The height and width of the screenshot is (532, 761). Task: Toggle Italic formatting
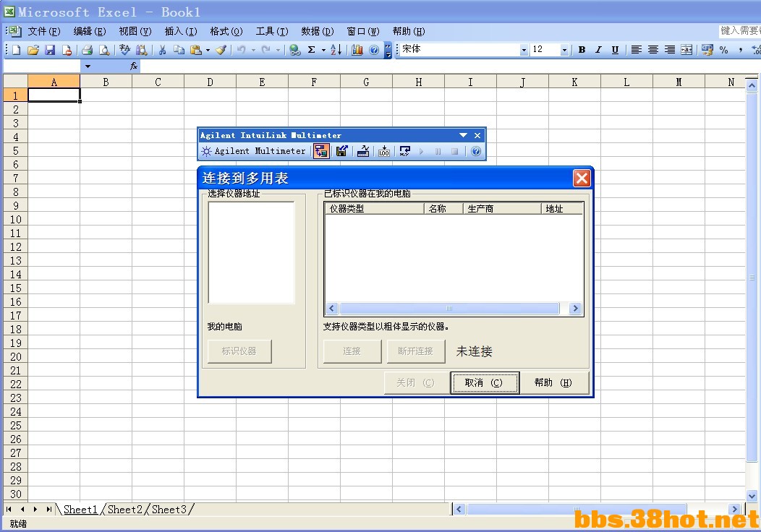598,49
